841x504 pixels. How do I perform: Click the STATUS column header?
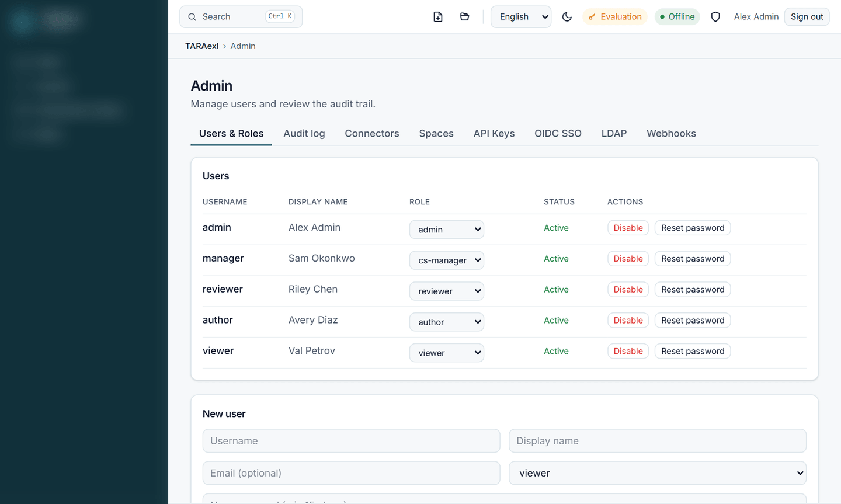(x=559, y=202)
